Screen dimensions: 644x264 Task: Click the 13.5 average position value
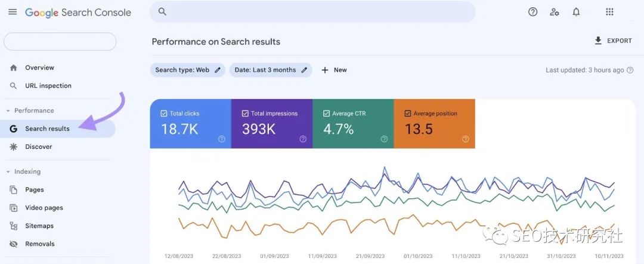click(x=419, y=129)
